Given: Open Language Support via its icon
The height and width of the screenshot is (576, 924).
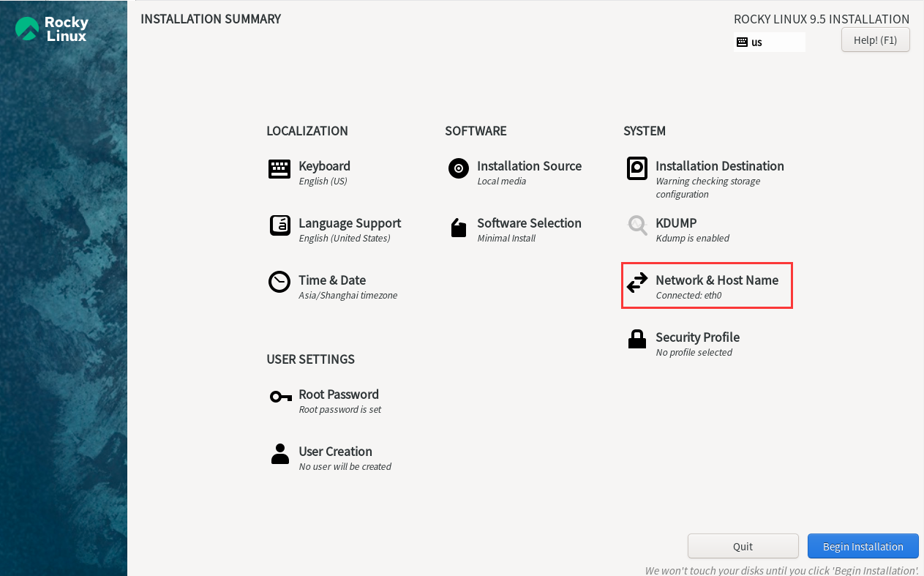Looking at the screenshot, I should pyautogui.click(x=279, y=226).
